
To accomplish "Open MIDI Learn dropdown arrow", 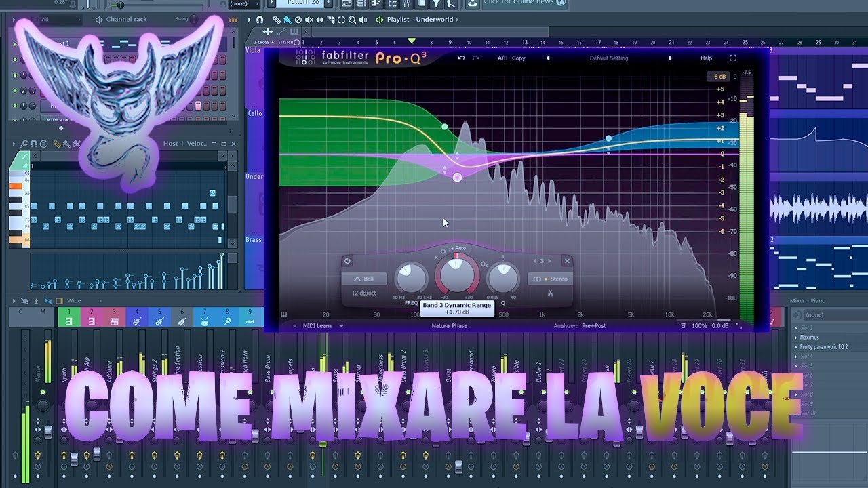I will coord(341,326).
